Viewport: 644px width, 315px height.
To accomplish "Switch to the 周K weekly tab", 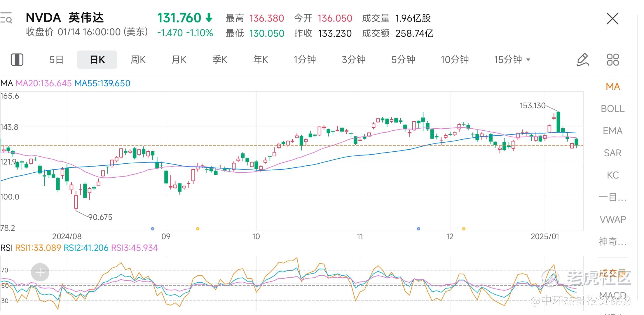I will click(138, 60).
